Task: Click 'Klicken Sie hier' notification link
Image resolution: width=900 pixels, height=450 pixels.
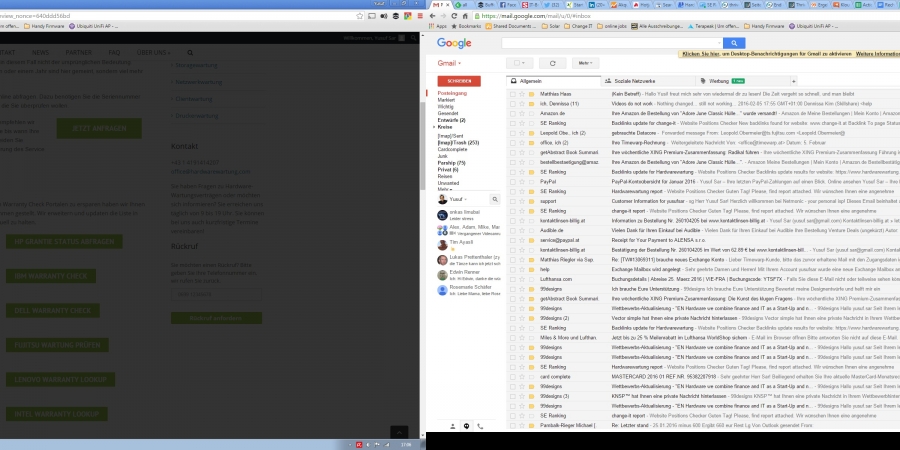Action: click(x=702, y=53)
